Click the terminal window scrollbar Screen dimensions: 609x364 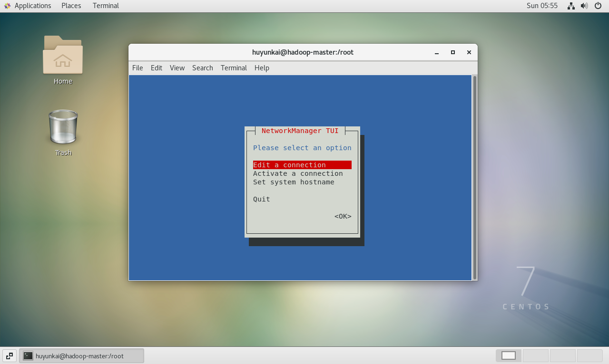(474, 177)
